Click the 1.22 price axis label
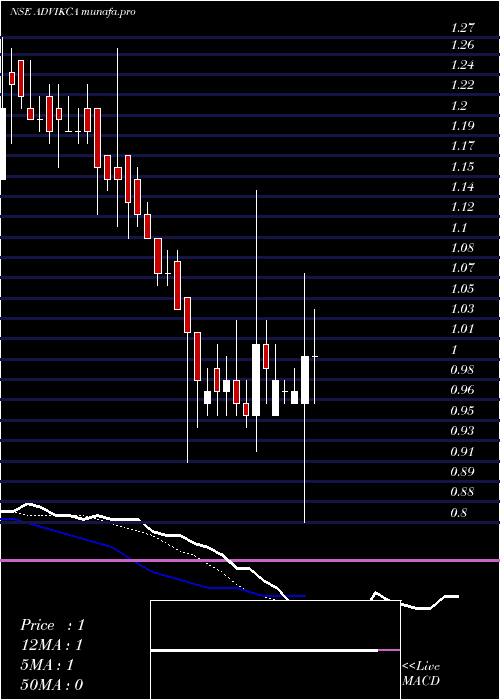The width and height of the screenshot is (500, 700). point(462,85)
